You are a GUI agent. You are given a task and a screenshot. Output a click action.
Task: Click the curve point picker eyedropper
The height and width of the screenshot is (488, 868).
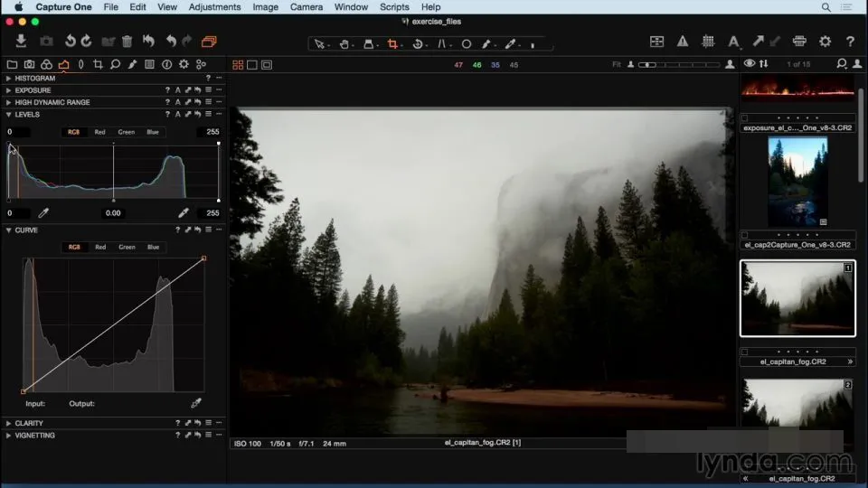coord(196,403)
